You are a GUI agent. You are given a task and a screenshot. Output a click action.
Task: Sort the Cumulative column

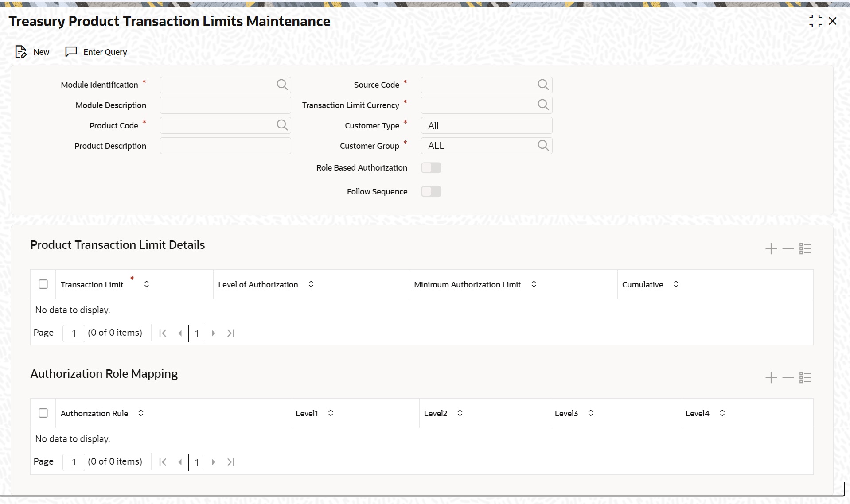676,284
